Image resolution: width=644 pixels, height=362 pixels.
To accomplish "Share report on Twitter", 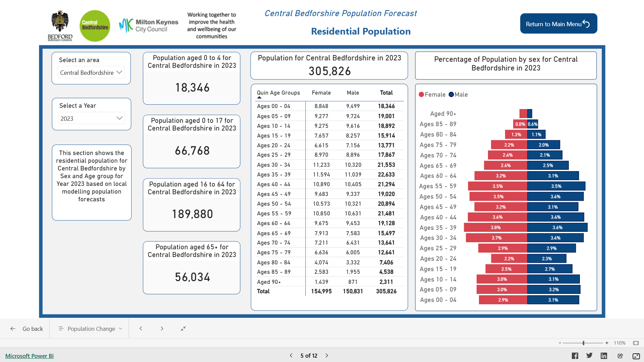I will [x=589, y=356].
